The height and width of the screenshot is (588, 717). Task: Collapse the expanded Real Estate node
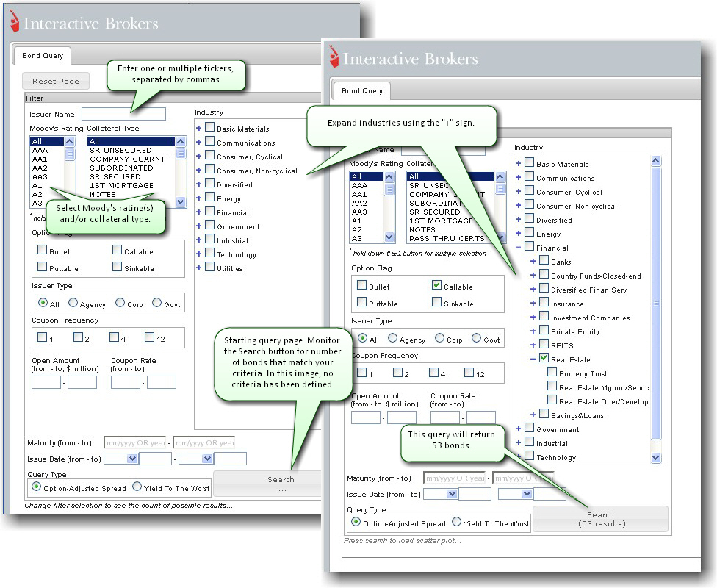tap(533, 359)
